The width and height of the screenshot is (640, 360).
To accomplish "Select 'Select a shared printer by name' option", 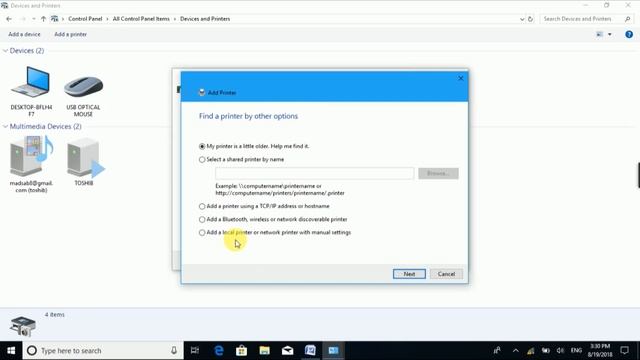I will coord(202,160).
